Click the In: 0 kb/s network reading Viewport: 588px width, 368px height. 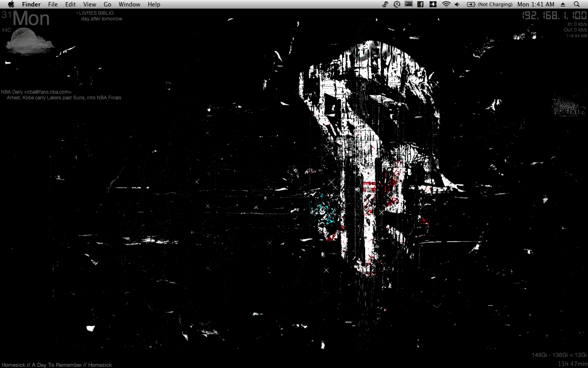577,24
